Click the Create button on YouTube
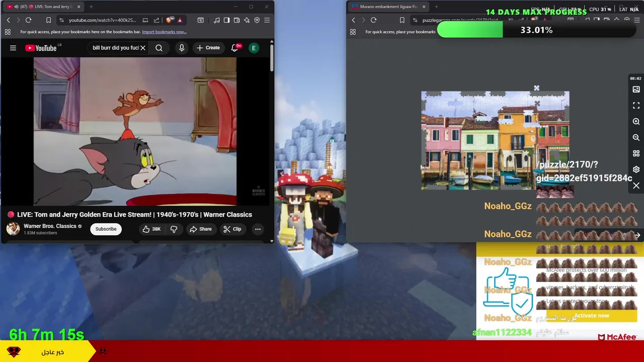644x362 pixels. (208, 48)
